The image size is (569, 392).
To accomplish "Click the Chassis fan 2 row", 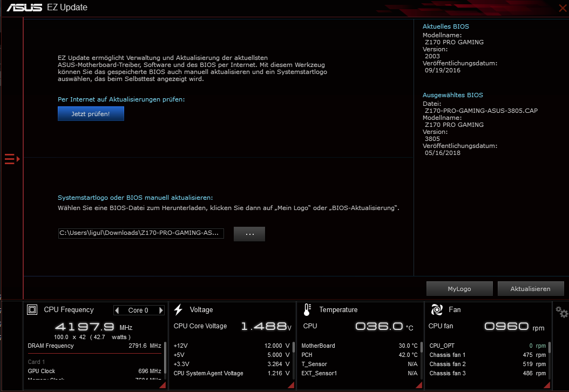I will (487, 364).
